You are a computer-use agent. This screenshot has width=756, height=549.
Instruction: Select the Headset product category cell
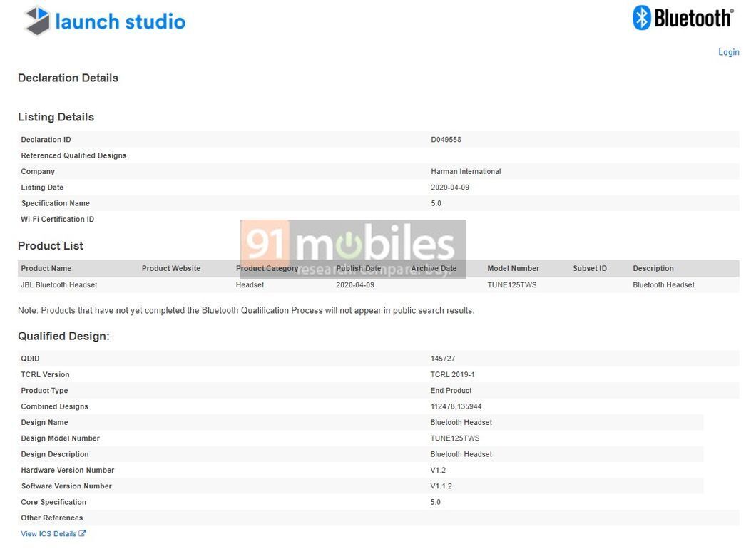tap(250, 285)
